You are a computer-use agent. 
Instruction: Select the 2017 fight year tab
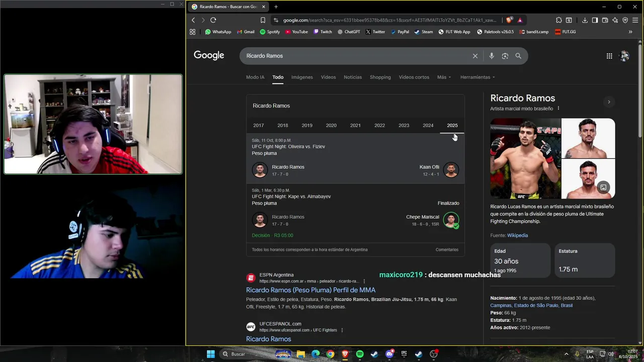[259, 125]
